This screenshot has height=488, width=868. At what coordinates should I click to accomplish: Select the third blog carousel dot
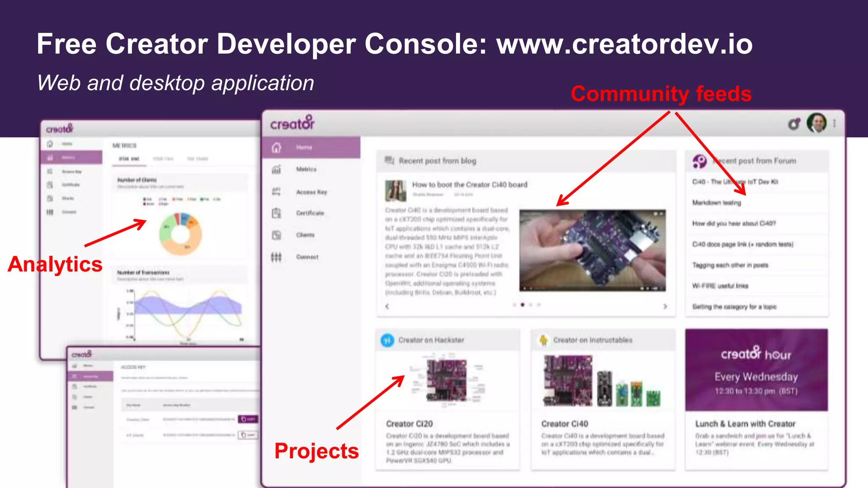531,305
